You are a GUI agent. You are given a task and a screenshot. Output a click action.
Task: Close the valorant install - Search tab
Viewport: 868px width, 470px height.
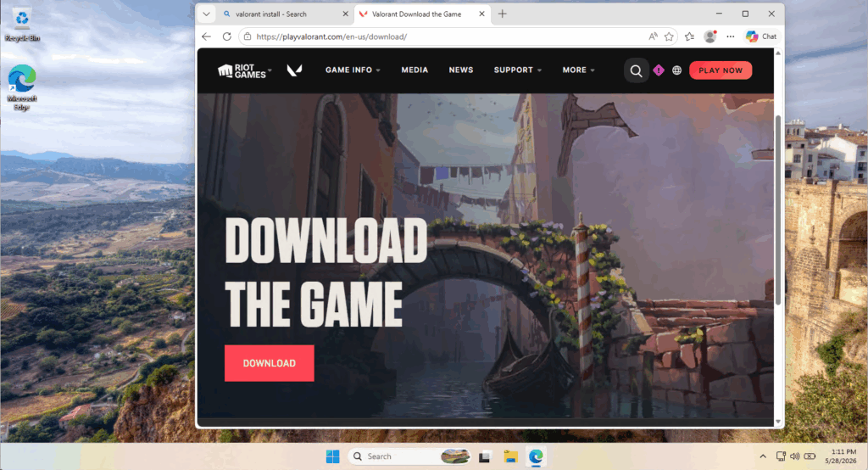pyautogui.click(x=346, y=14)
